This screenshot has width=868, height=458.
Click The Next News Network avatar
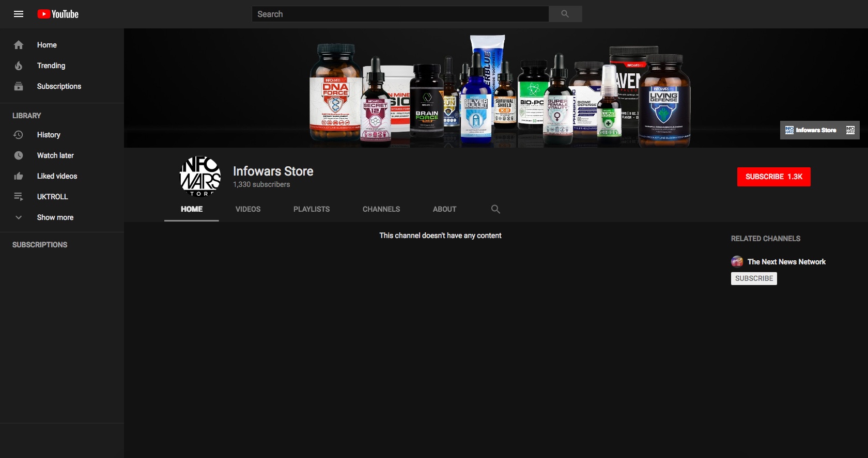click(737, 262)
